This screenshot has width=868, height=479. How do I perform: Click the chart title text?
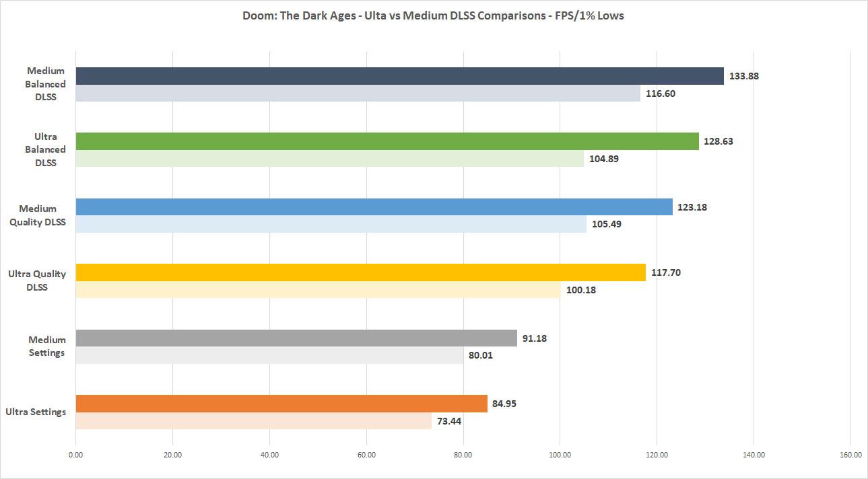[x=433, y=15]
